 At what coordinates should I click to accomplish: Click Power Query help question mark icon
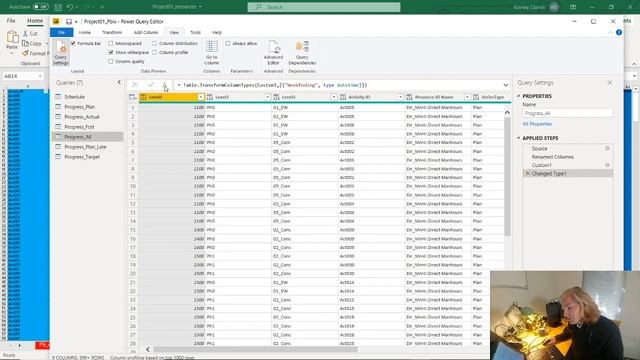point(619,32)
